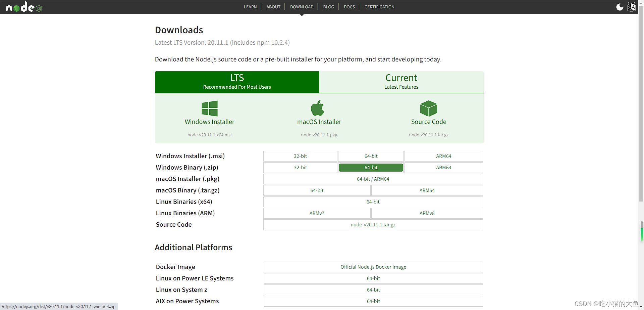Click the scrollbar up arrow
644x310 pixels.
(x=641, y=3)
